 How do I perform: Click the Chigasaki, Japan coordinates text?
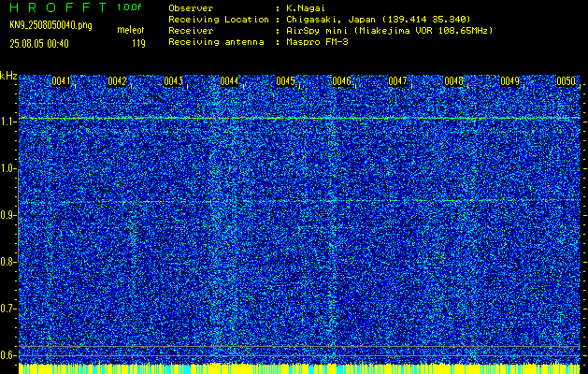coord(378,19)
